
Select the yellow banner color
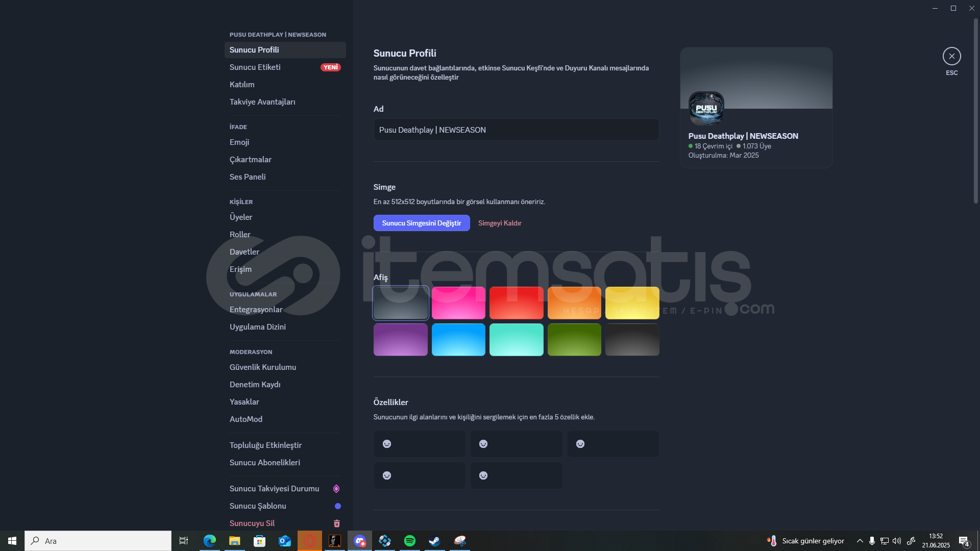coord(632,303)
